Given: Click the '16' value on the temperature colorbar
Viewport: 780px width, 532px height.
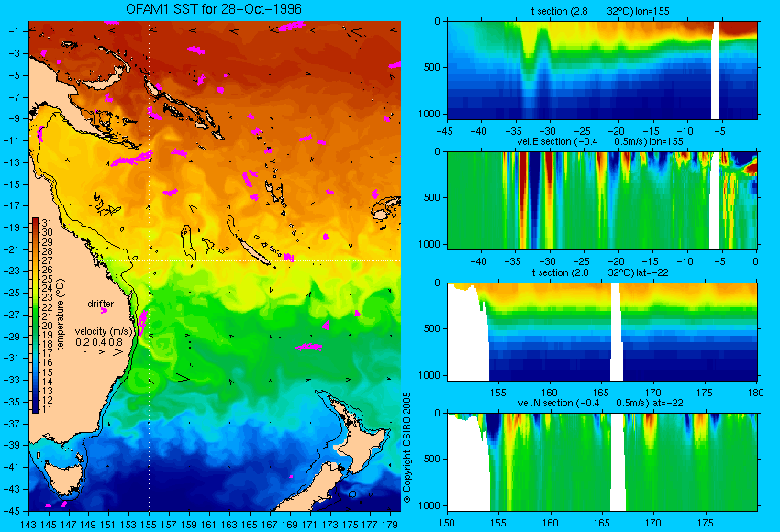Looking at the screenshot, I should (47, 362).
